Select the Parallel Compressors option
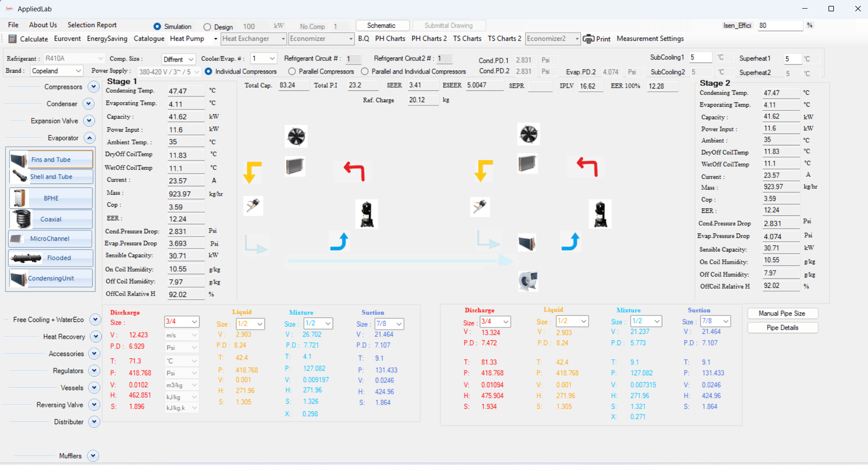The width and height of the screenshot is (868, 465). [x=292, y=71]
